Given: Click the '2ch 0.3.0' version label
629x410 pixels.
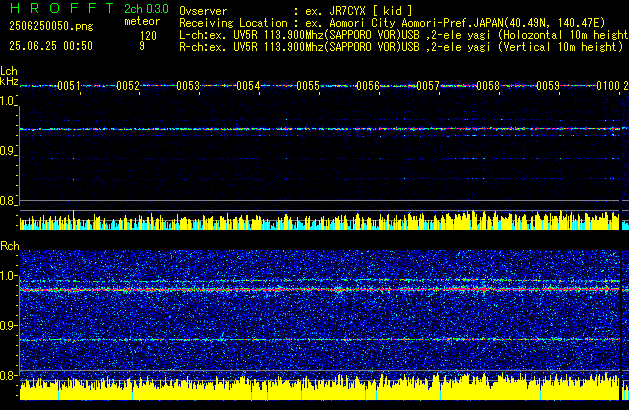Looking at the screenshot, I should [x=146, y=9].
